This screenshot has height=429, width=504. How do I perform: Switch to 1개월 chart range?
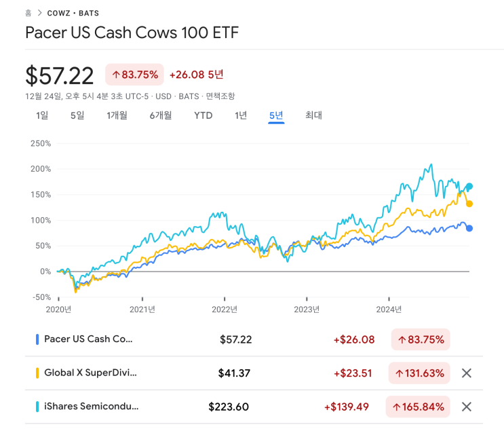[117, 115]
